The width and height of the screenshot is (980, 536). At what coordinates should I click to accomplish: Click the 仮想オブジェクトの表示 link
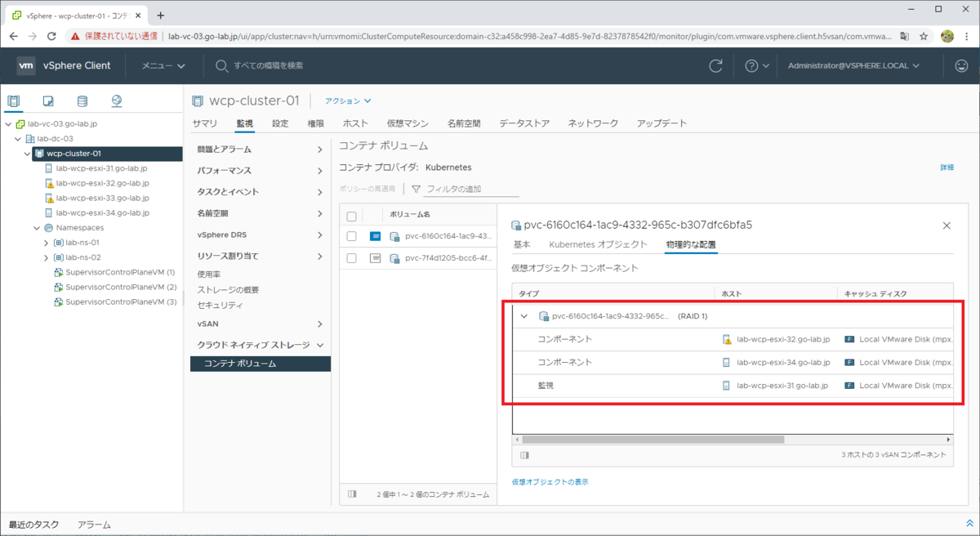[550, 482]
